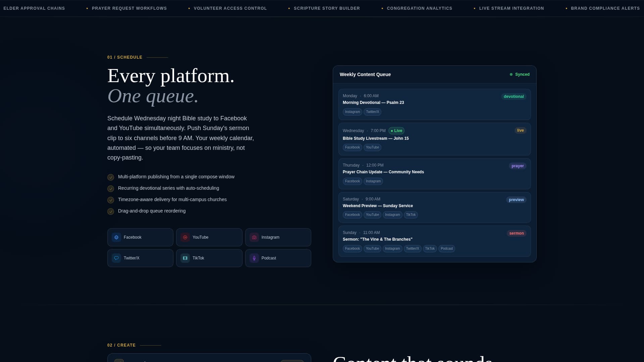Viewport: 644px width, 362px height.
Task: Click YouTube chip under Bible Study Livestream
Action: click(372, 147)
